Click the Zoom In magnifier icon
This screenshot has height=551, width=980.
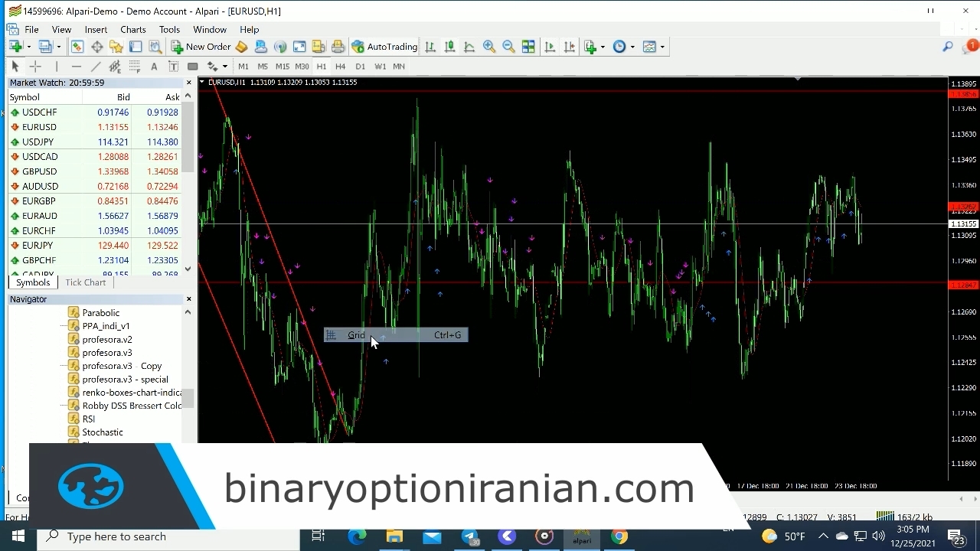pos(489,47)
